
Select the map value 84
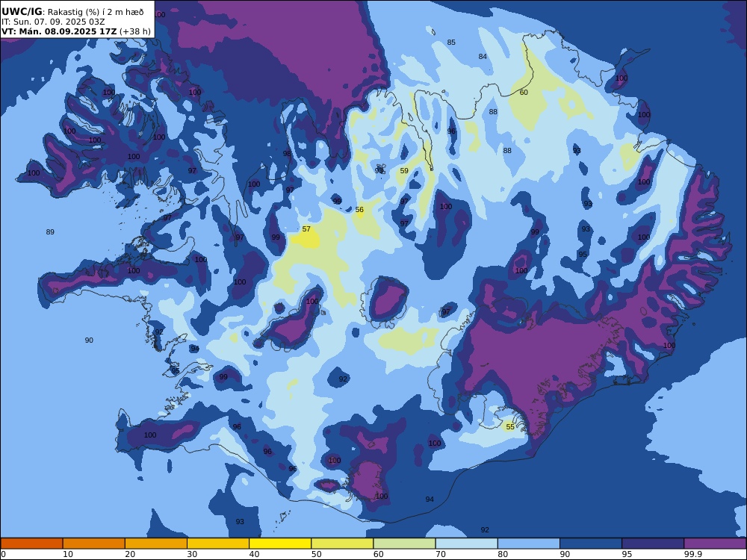[483, 57]
